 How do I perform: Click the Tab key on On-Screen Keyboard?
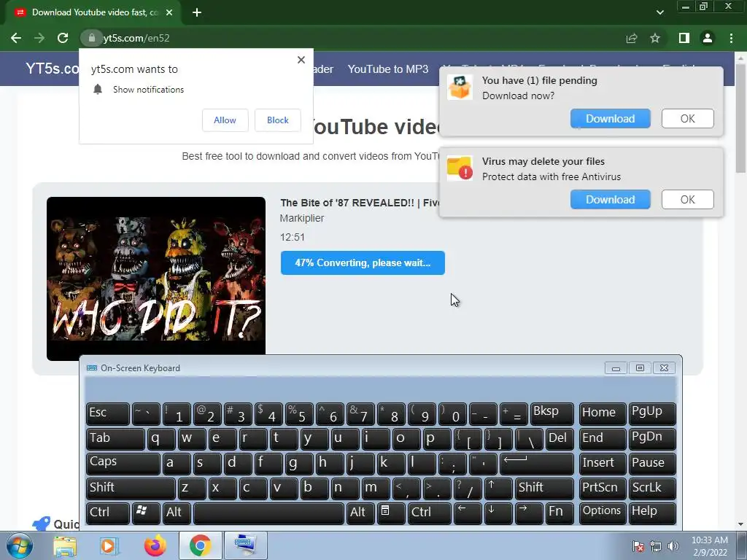tap(115, 438)
